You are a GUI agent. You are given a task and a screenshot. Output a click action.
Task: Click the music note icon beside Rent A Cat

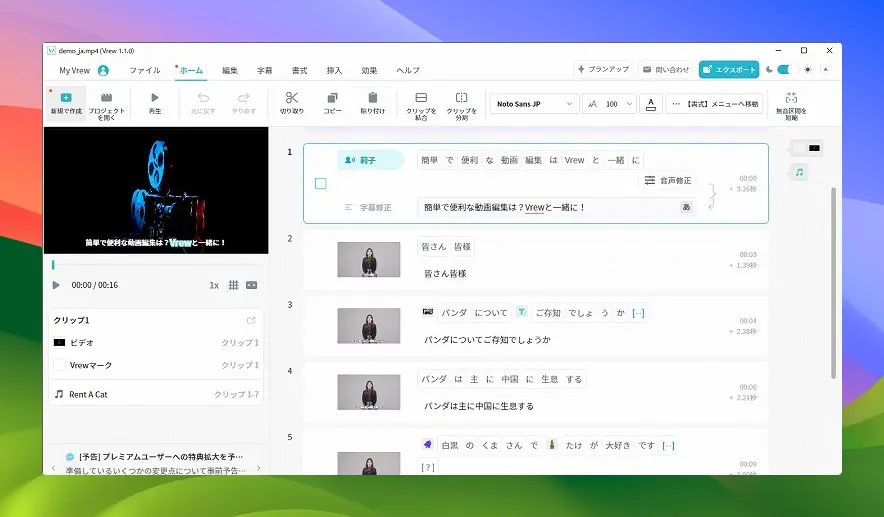pyautogui.click(x=59, y=394)
